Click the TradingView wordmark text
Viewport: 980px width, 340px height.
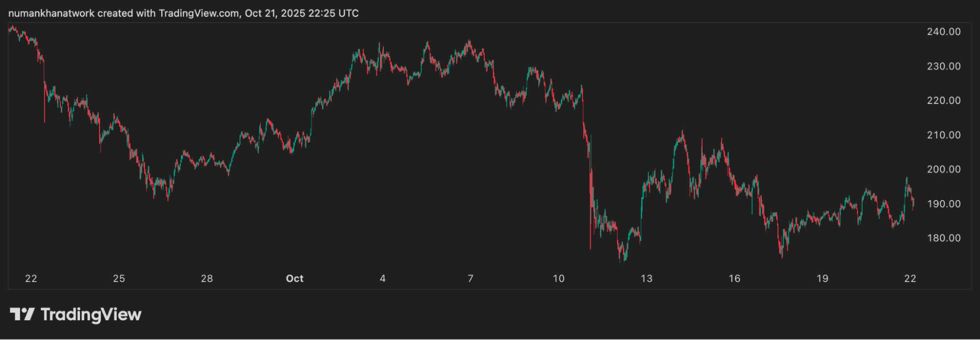91,314
